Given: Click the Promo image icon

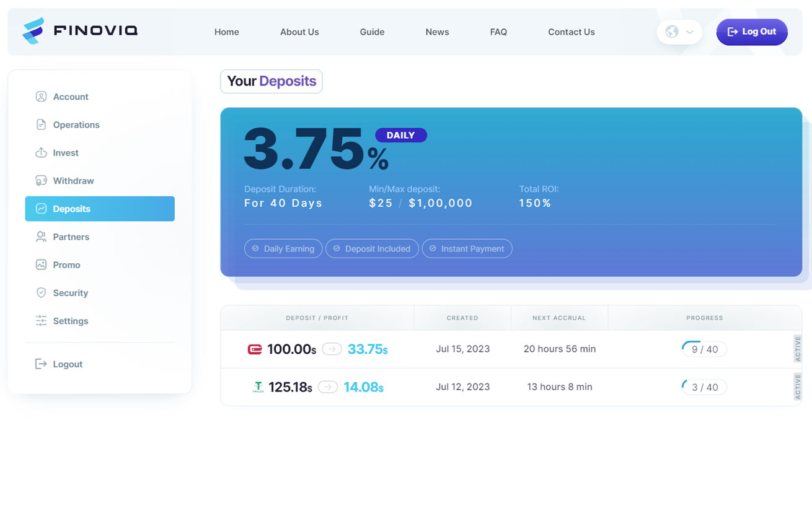Looking at the screenshot, I should [41, 264].
